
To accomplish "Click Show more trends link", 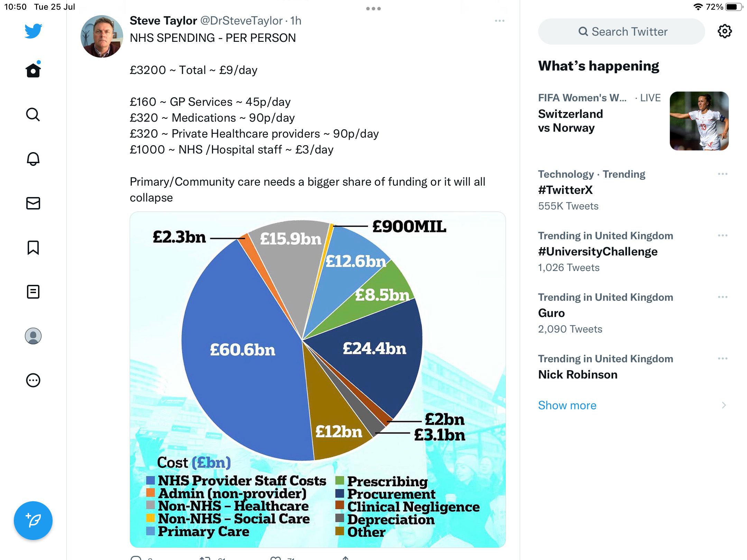I will point(567,405).
